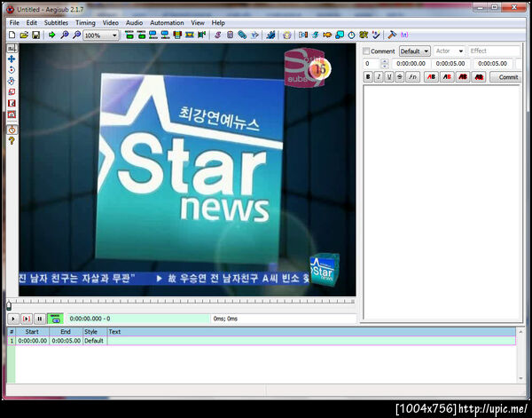Click Snap end to video icon

tap(165, 35)
